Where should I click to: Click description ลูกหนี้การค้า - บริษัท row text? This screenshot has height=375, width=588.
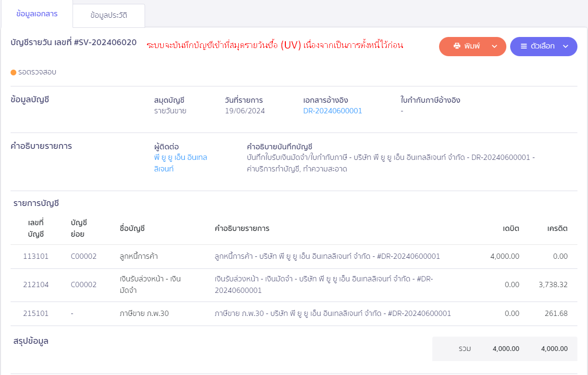pos(327,256)
